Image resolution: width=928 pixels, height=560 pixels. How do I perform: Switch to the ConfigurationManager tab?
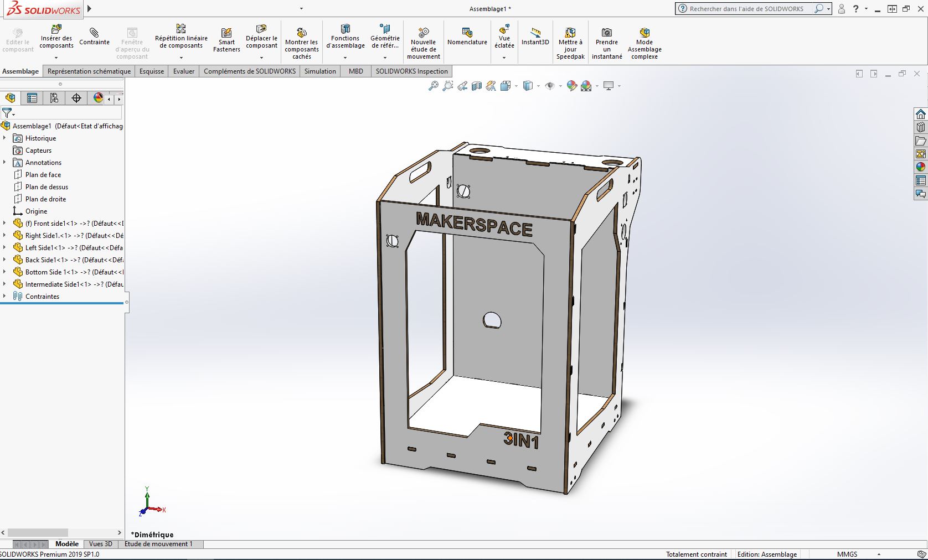point(54,98)
